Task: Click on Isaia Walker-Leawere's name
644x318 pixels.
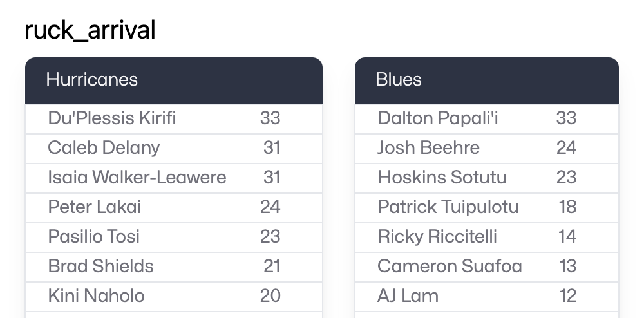Action: [137, 178]
